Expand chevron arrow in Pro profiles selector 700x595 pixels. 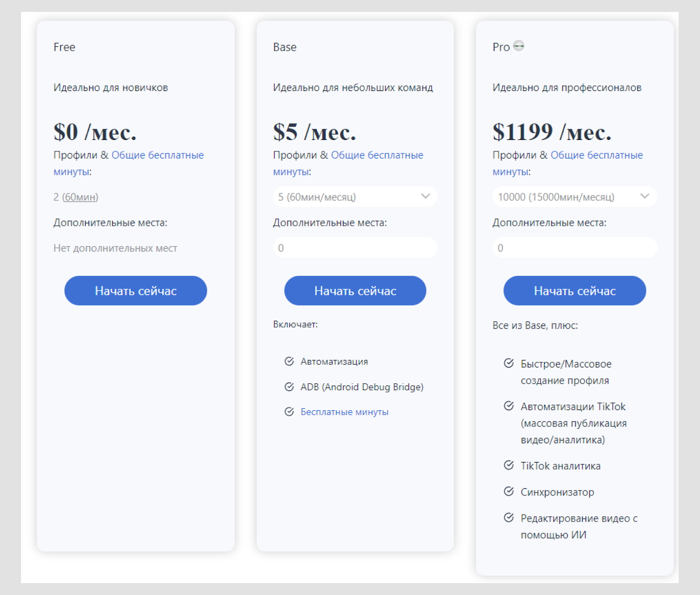click(x=645, y=196)
